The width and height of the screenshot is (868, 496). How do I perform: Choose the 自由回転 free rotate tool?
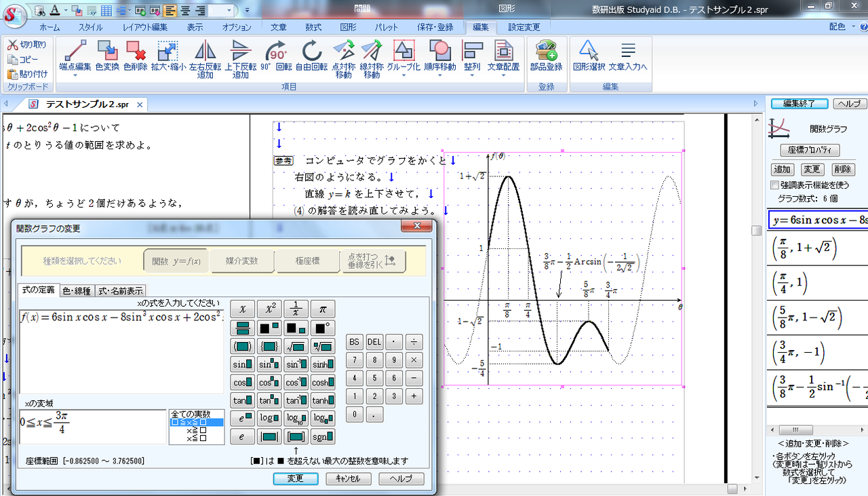[x=312, y=54]
